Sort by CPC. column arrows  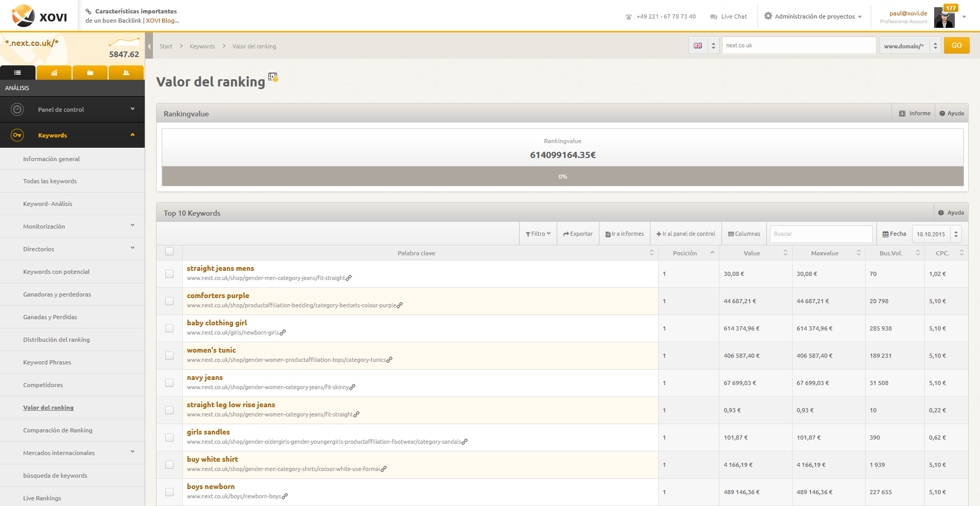[x=961, y=253]
